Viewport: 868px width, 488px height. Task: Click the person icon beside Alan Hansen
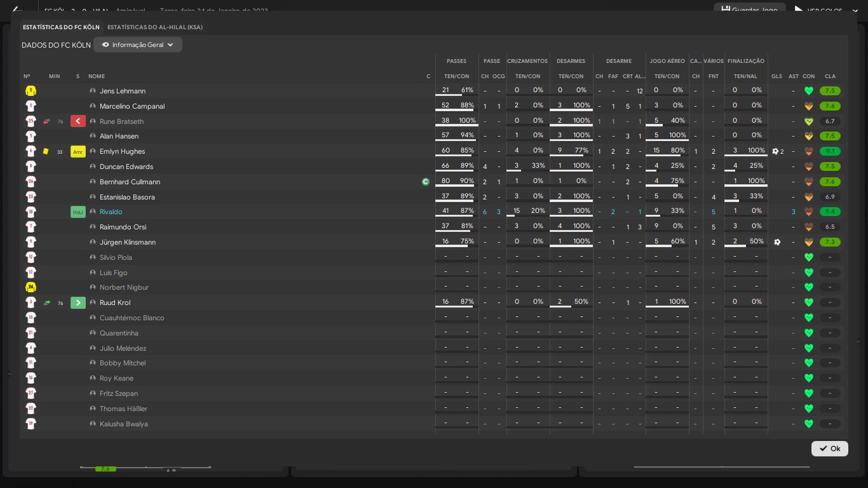click(x=93, y=136)
